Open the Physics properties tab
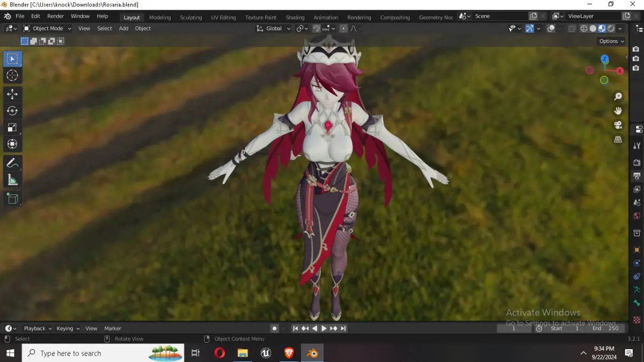The width and height of the screenshot is (644, 362). [x=638, y=263]
